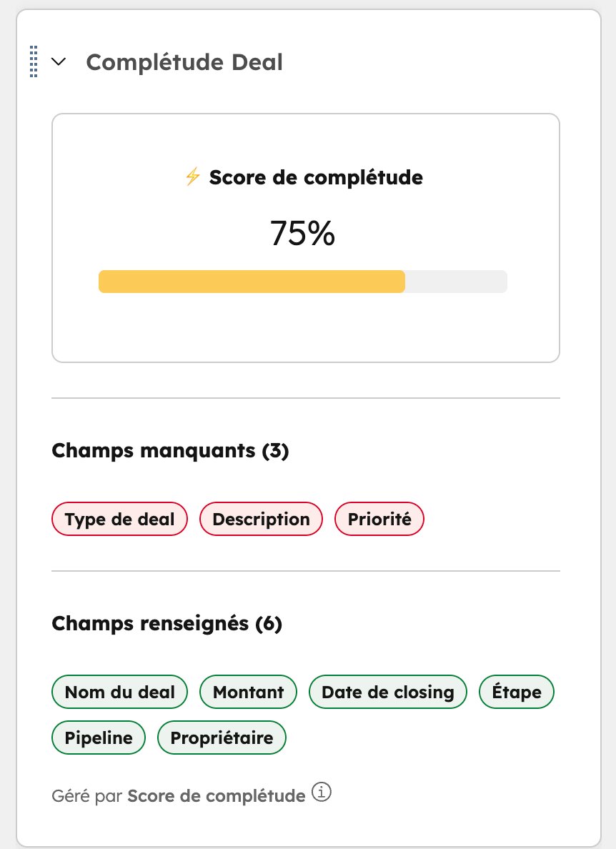Click the 75% completion progress bar
Screen dimensions: 616x849
[302, 282]
